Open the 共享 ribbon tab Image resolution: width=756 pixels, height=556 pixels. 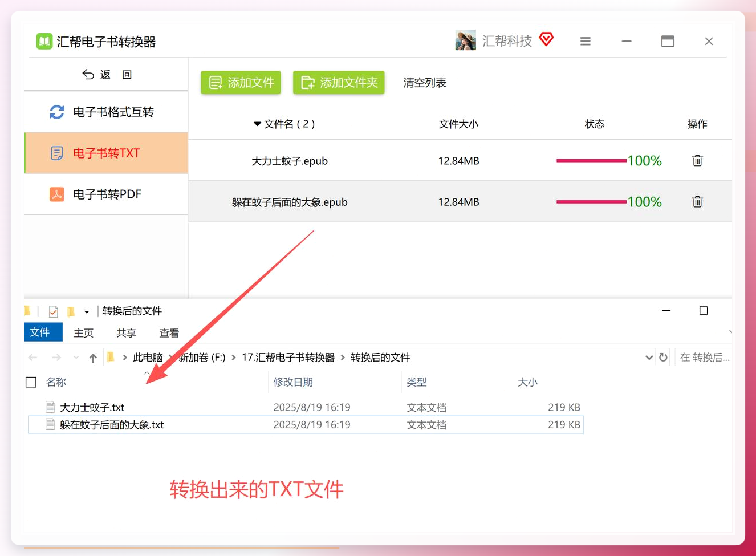click(x=126, y=333)
